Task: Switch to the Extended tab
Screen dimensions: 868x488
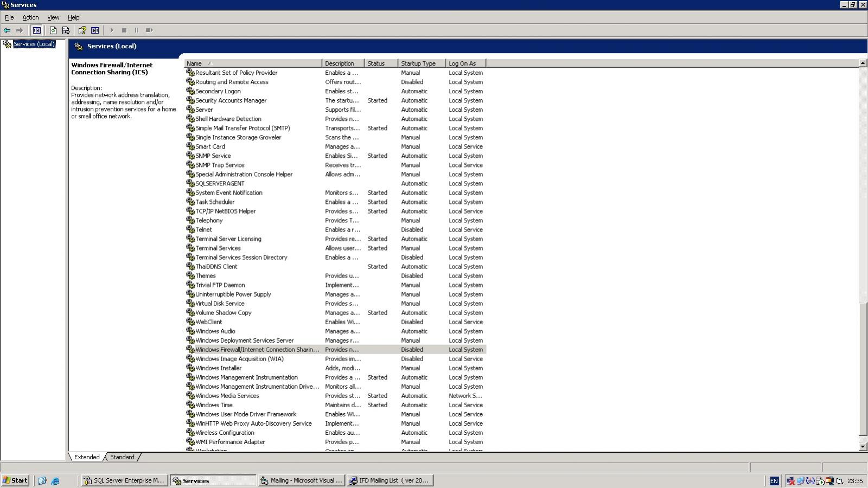Action: pyautogui.click(x=87, y=457)
